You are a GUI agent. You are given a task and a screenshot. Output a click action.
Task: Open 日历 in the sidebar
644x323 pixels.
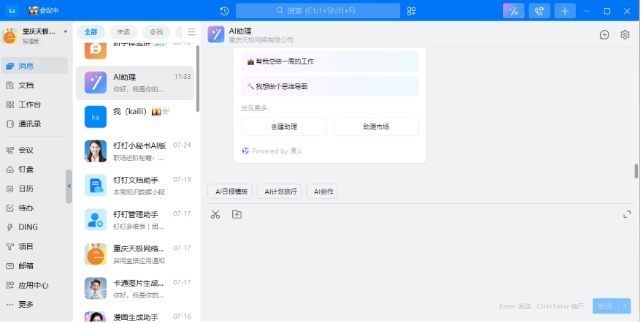(34, 189)
